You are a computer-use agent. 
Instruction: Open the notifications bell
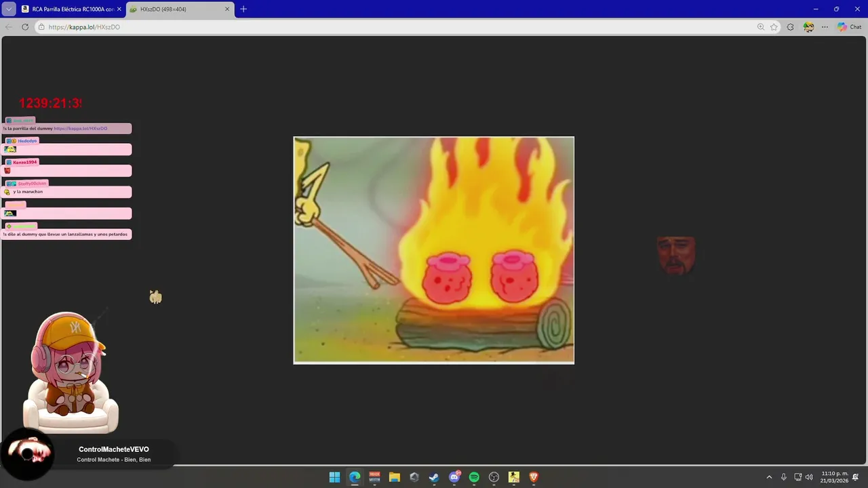[x=856, y=477]
